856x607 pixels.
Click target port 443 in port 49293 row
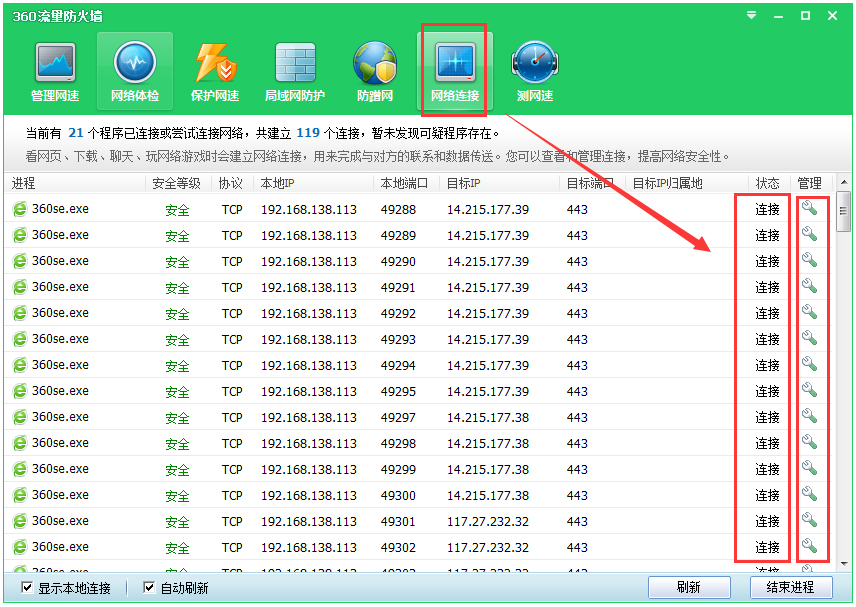tap(577, 340)
